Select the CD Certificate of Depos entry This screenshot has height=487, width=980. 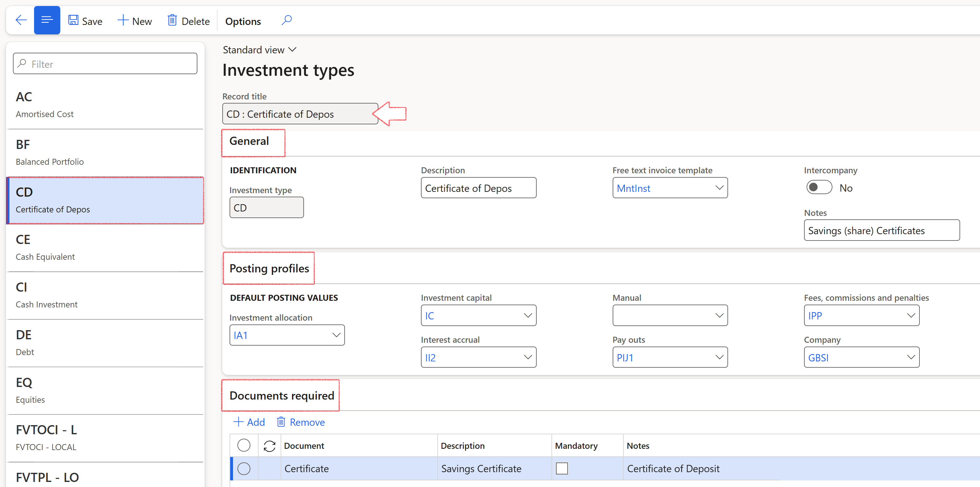(x=105, y=200)
